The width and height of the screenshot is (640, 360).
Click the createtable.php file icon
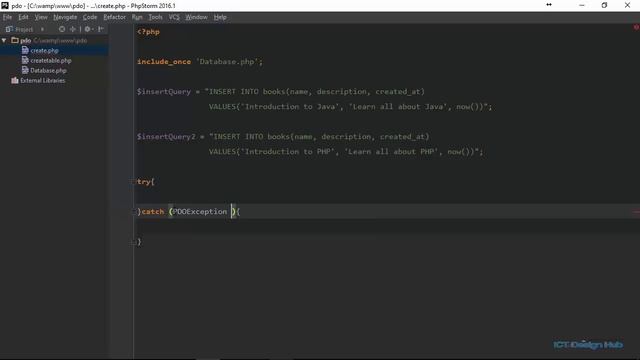point(25,60)
